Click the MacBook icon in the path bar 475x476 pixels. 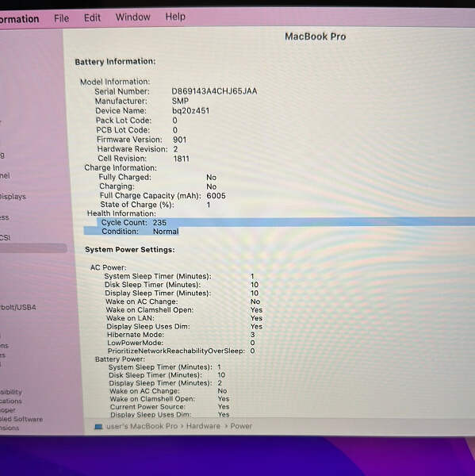point(98,427)
